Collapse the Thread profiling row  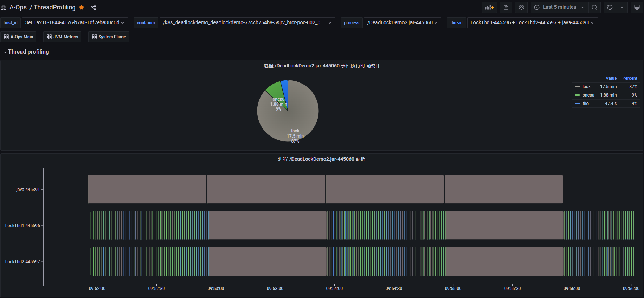pos(28,52)
